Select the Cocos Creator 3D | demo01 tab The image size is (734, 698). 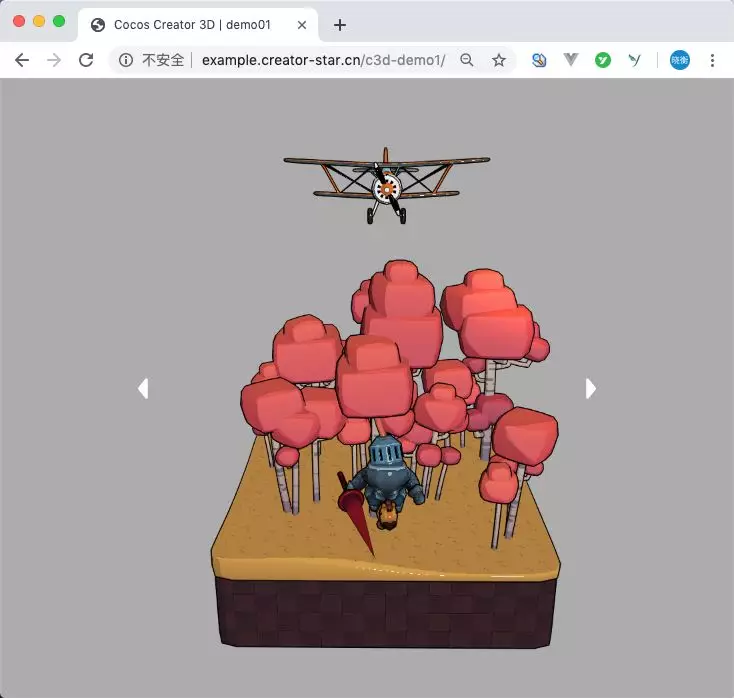pos(198,25)
